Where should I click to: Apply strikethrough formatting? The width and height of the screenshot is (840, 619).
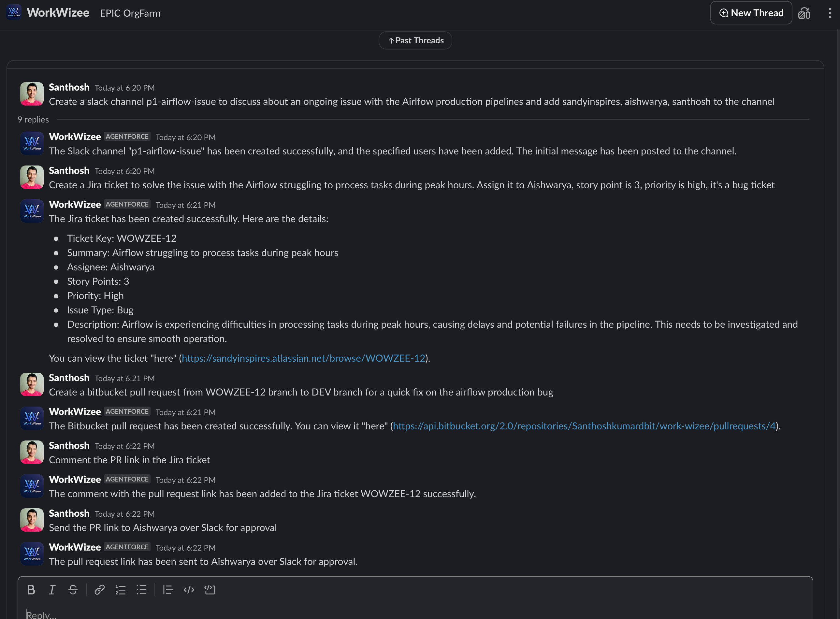[73, 590]
